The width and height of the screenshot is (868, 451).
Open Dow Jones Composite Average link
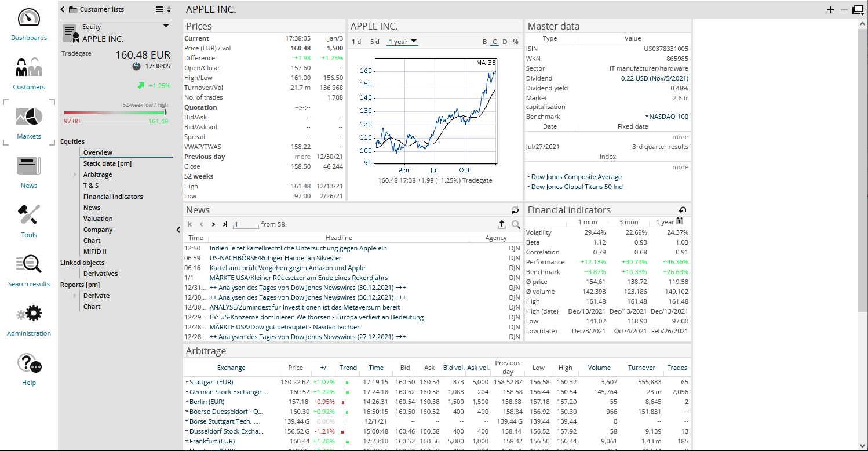[576, 177]
